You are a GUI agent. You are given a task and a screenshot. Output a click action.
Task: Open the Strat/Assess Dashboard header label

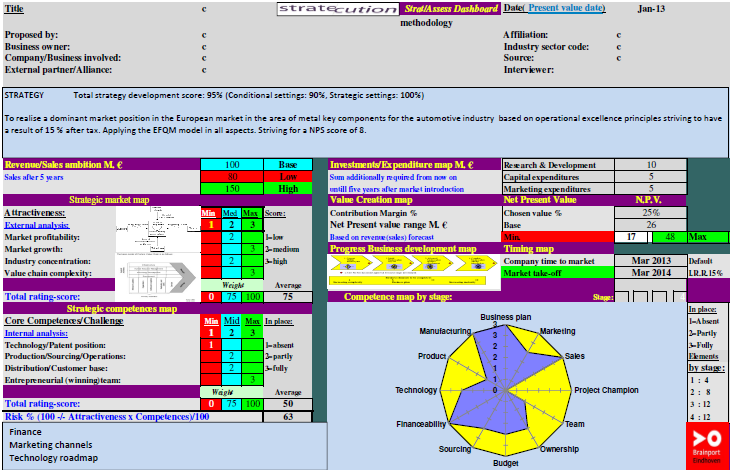(x=436, y=8)
